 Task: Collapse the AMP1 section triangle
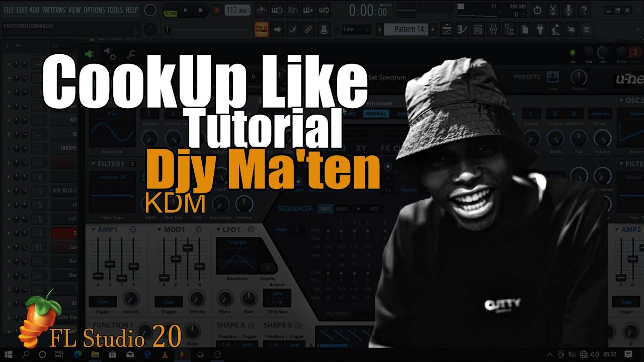[x=94, y=230]
